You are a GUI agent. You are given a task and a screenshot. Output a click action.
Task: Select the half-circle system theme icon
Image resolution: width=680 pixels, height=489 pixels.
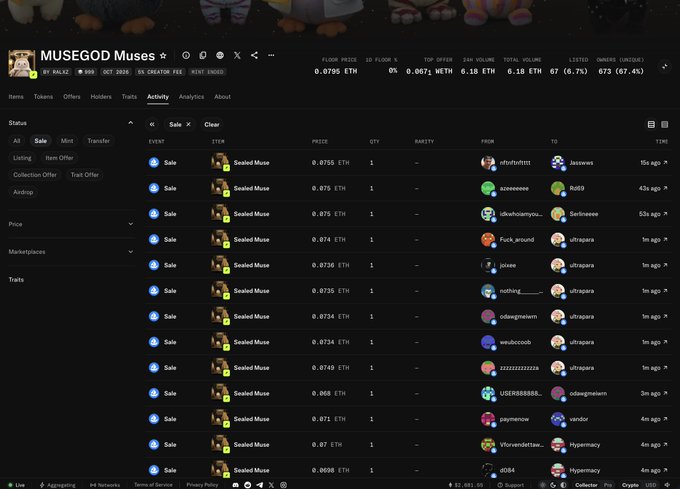point(563,485)
